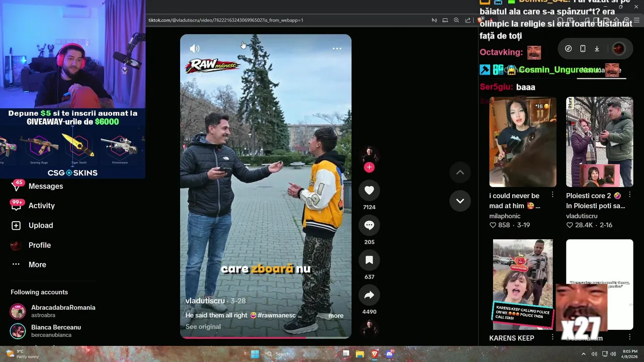644x362 pixels.
Task: Click the #rawmanesc hashtag in the caption
Action: (x=276, y=315)
